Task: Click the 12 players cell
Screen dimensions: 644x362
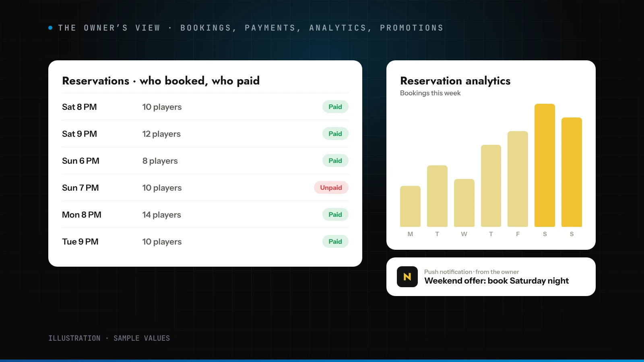Action: click(161, 134)
